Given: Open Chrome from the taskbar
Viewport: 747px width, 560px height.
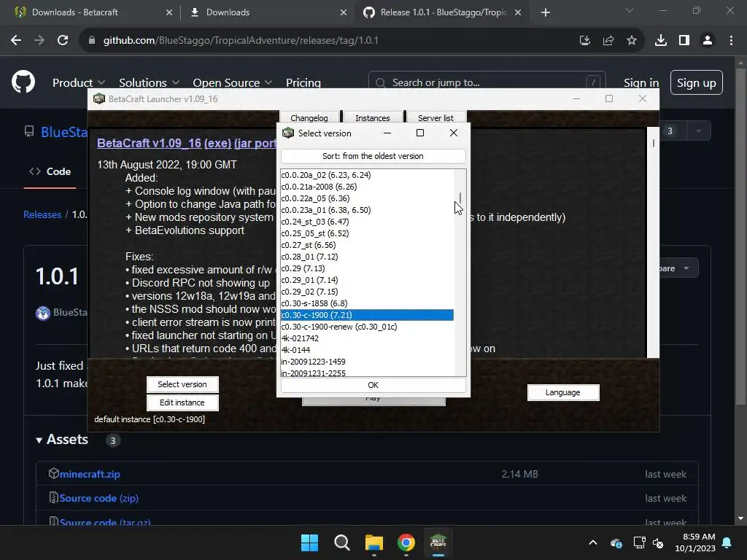Looking at the screenshot, I should [406, 542].
